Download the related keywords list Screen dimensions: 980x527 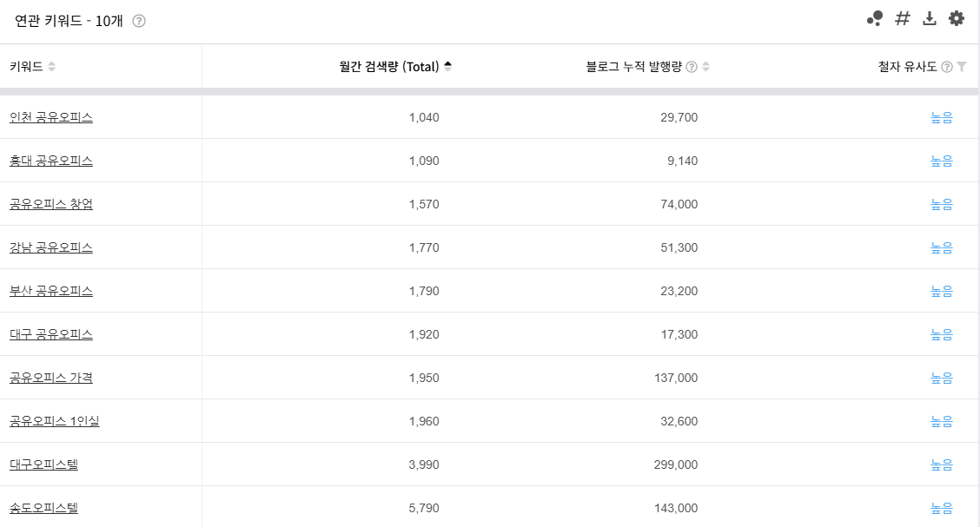(x=930, y=19)
